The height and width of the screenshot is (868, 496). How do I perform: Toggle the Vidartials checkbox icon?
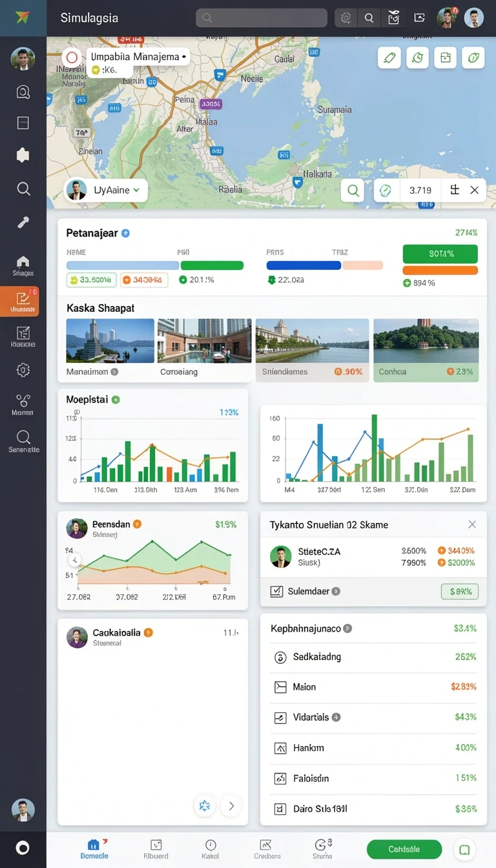click(280, 718)
